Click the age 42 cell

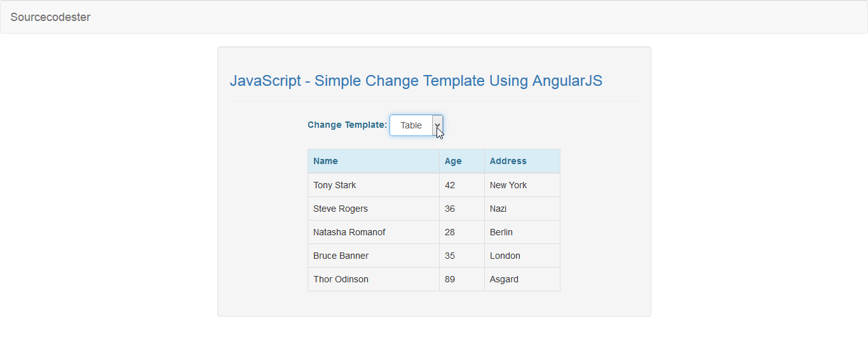pyautogui.click(x=462, y=185)
